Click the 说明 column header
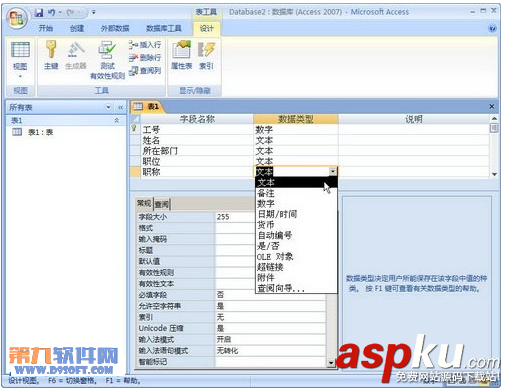Screen dimensions: 506x389 [x=414, y=119]
